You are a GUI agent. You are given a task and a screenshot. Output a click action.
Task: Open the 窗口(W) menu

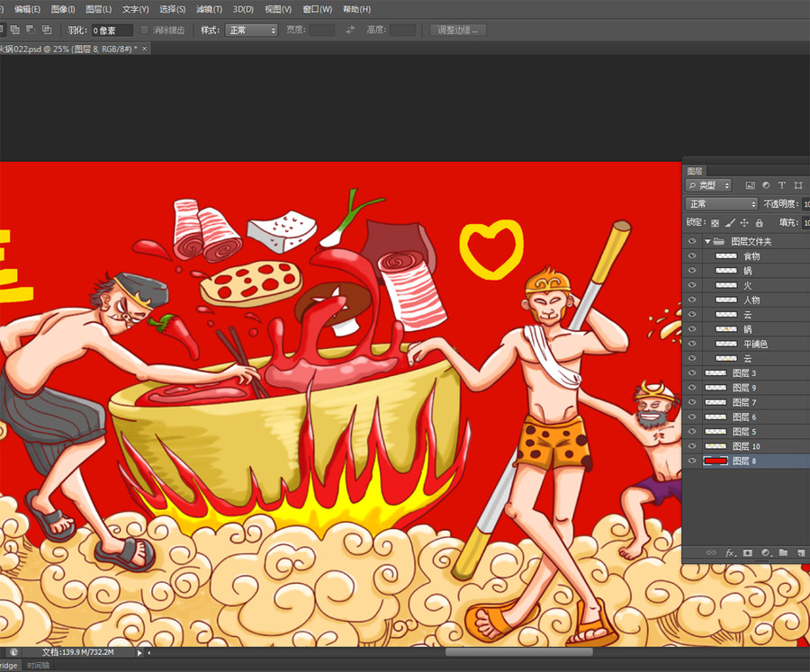317,9
